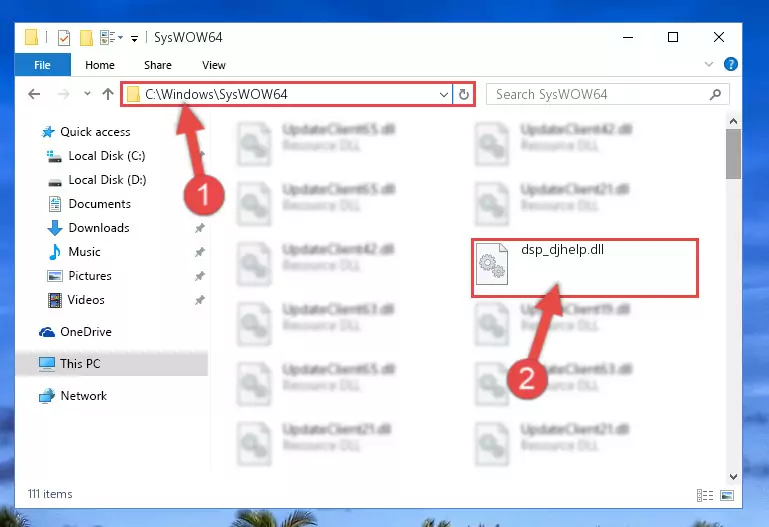
Task: Open Downloads in the navigation pane
Action: [99, 228]
